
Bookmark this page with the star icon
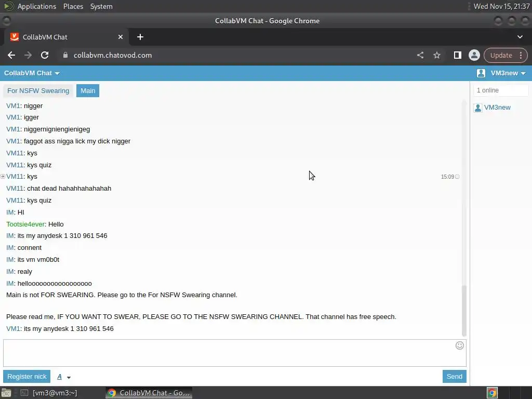pos(436,55)
